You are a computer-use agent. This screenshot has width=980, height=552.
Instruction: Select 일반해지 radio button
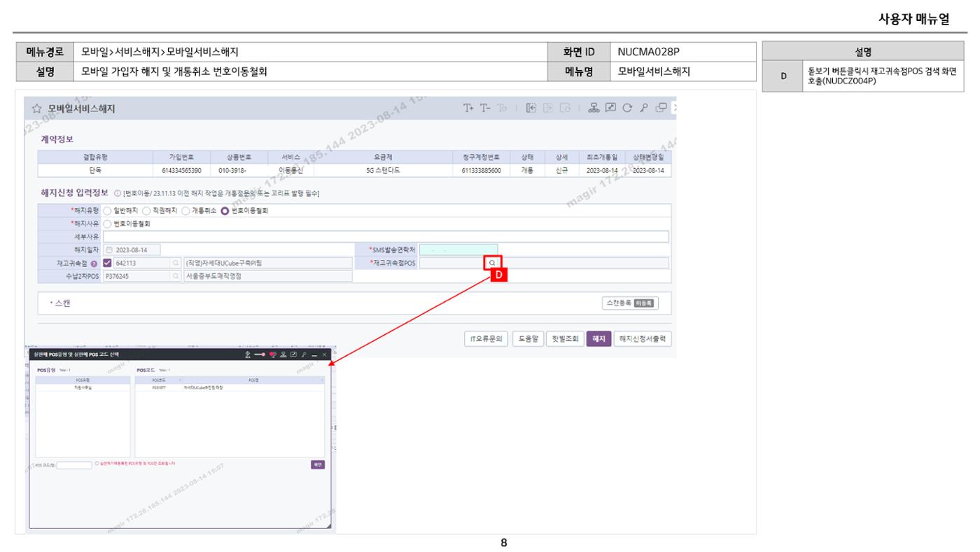pos(107,210)
